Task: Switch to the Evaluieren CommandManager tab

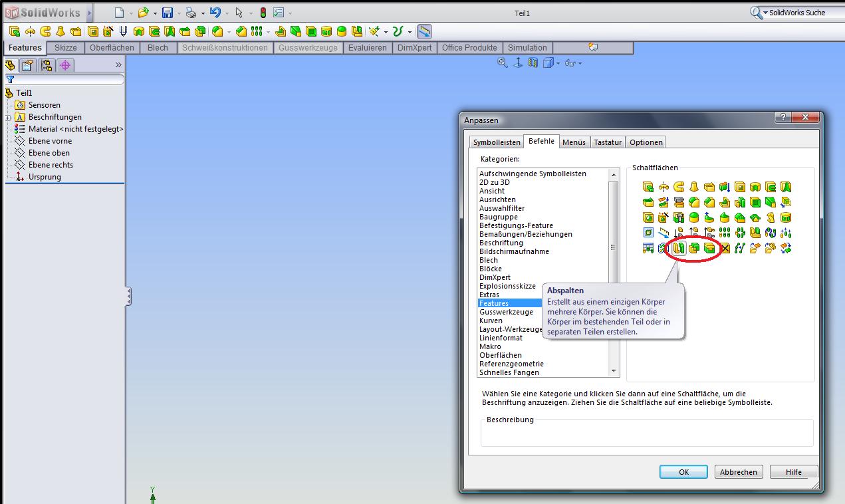Action: point(367,48)
